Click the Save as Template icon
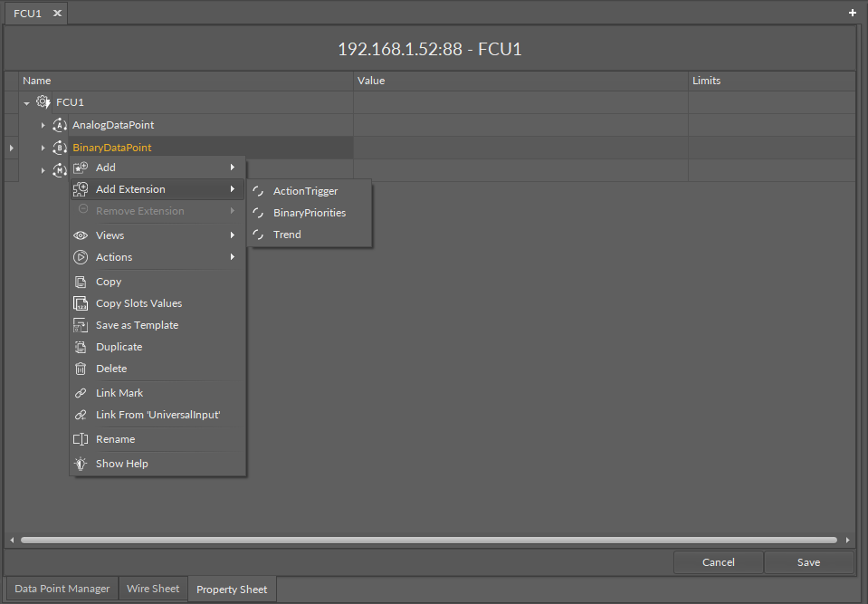 (81, 325)
